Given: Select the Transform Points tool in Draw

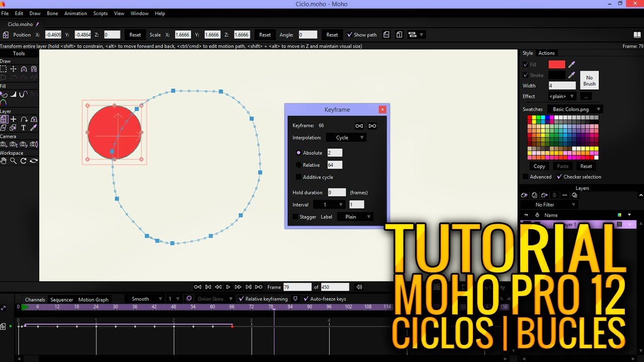Looking at the screenshot, I should click(14, 69).
